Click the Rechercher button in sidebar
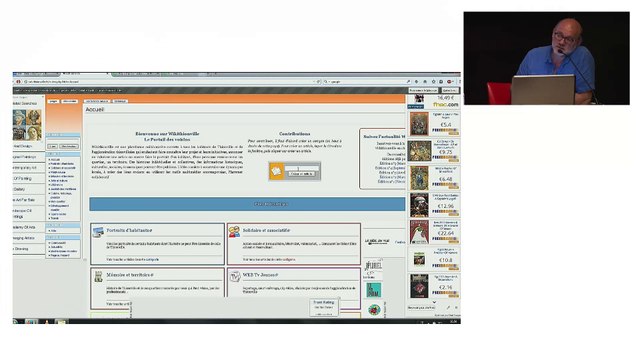The image size is (640, 360). coord(69,146)
